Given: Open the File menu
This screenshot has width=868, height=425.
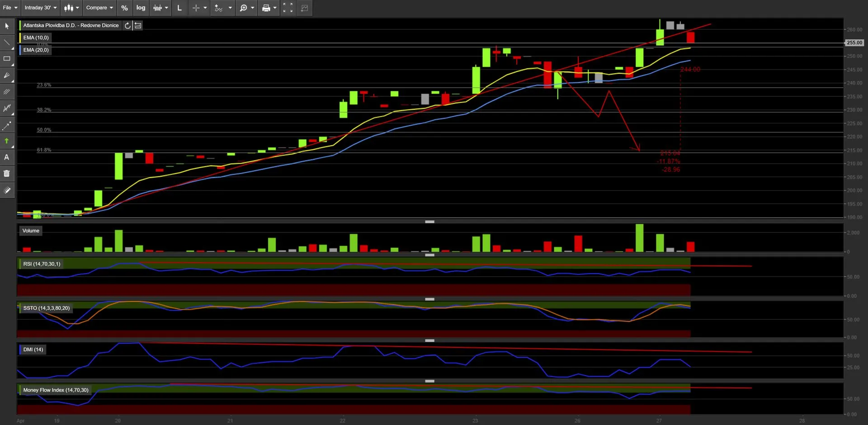Looking at the screenshot, I should click(10, 8).
